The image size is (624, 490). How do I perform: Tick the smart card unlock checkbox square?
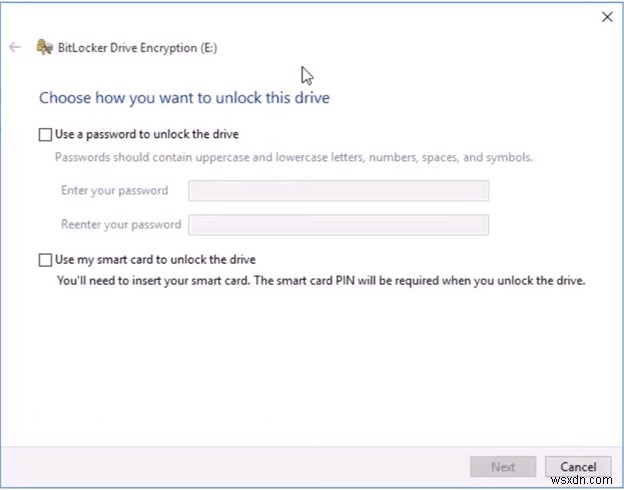click(44, 260)
